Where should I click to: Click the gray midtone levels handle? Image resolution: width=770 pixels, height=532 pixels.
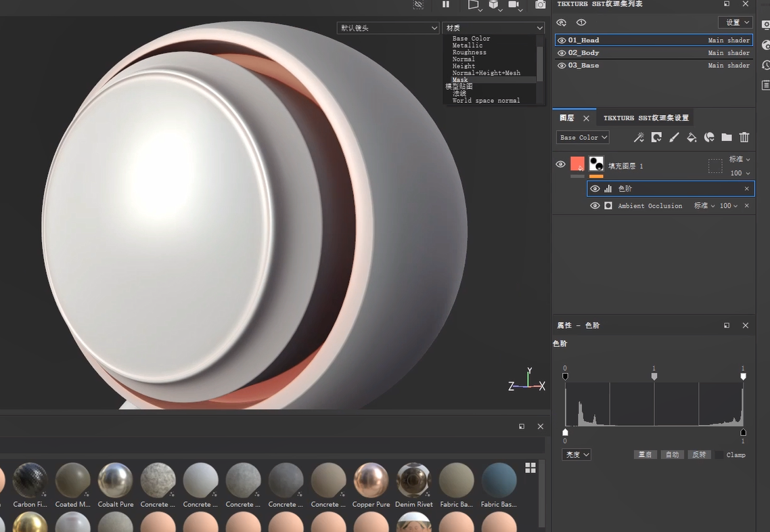pos(654,376)
